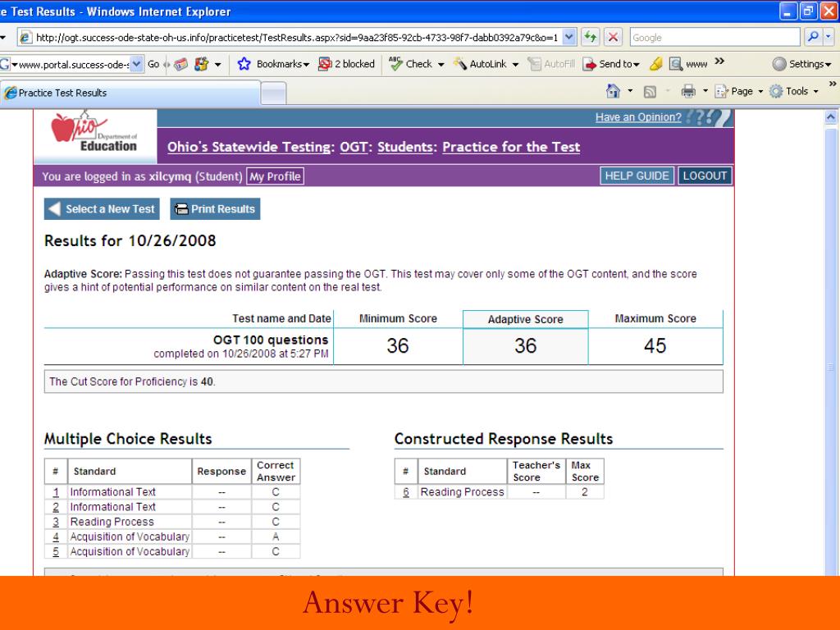Open multiple choice question 4 link
The image size is (840, 630).
click(56, 536)
